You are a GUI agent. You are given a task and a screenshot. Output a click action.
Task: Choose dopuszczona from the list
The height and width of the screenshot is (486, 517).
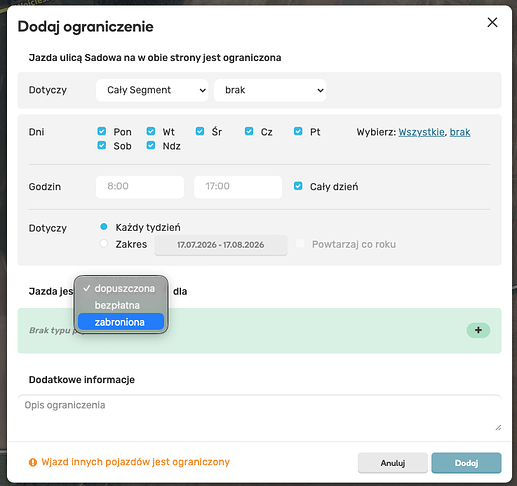click(121, 288)
